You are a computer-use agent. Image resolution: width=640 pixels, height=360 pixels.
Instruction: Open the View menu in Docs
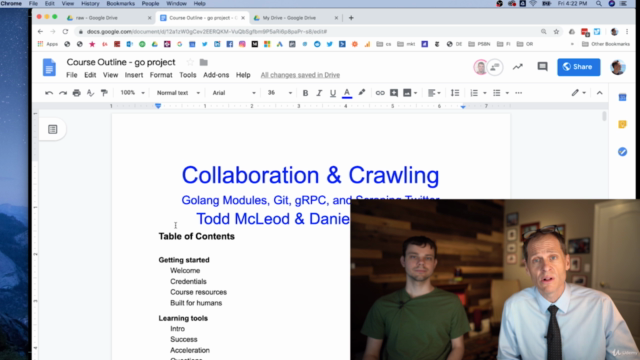coord(110,75)
